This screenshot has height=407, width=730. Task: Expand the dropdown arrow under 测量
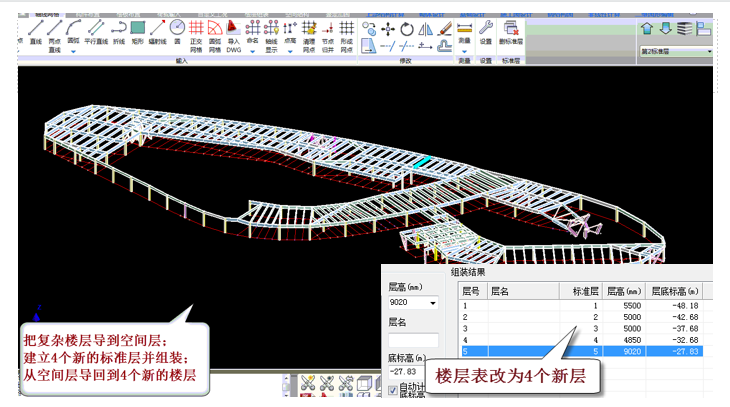pyautogui.click(x=464, y=52)
